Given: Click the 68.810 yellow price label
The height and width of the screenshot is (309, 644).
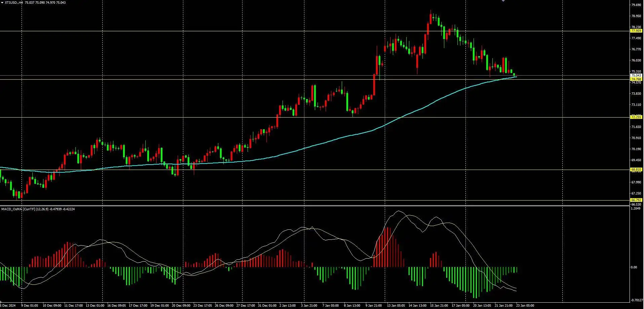Looking at the screenshot, I should click(636, 170).
